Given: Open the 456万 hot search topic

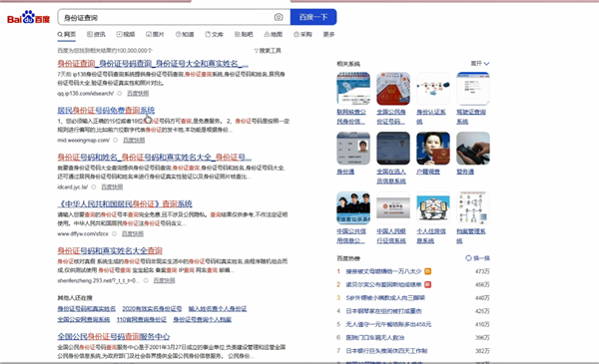Looking at the screenshot, I should [x=383, y=284].
